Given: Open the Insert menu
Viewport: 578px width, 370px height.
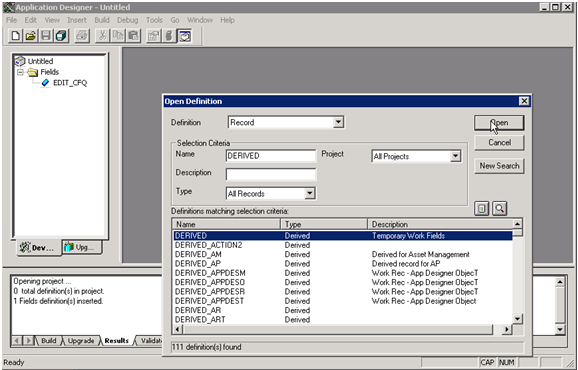Looking at the screenshot, I should tap(77, 20).
